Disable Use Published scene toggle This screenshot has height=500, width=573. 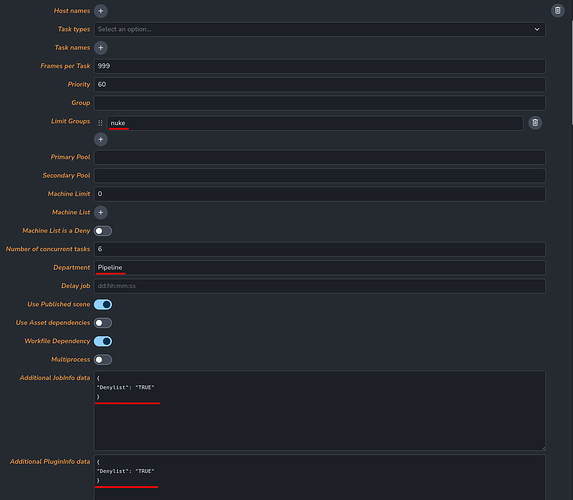click(103, 304)
